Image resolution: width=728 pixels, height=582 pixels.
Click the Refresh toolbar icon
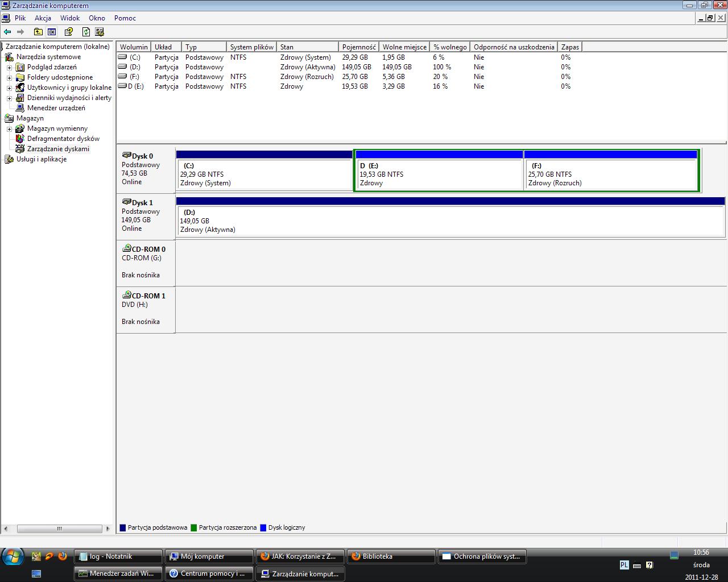pyautogui.click(x=86, y=32)
